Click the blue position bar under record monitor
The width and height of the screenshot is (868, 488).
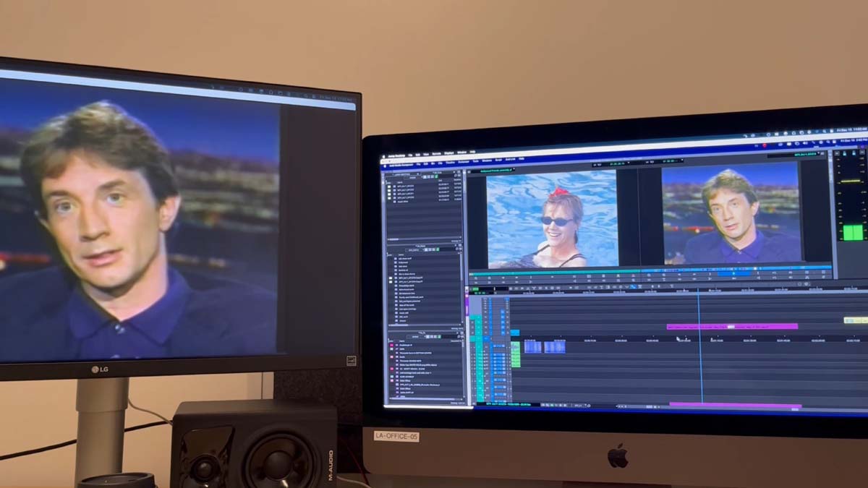736,269
